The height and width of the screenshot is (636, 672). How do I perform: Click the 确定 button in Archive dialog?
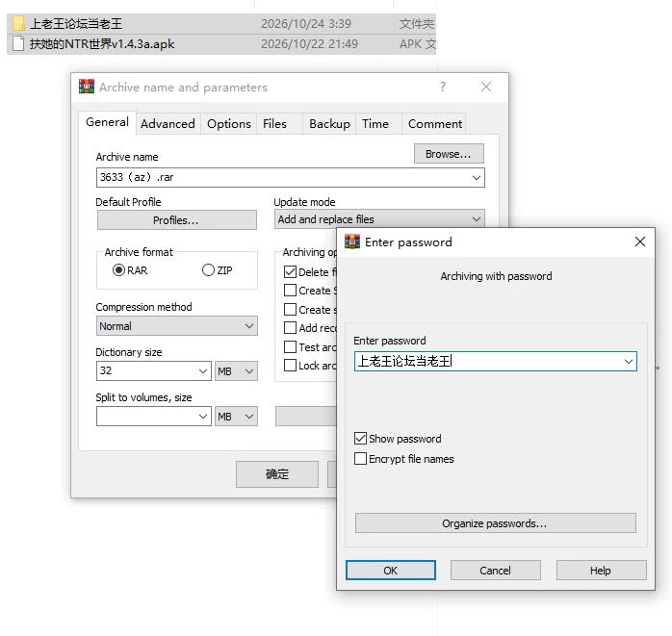277,474
